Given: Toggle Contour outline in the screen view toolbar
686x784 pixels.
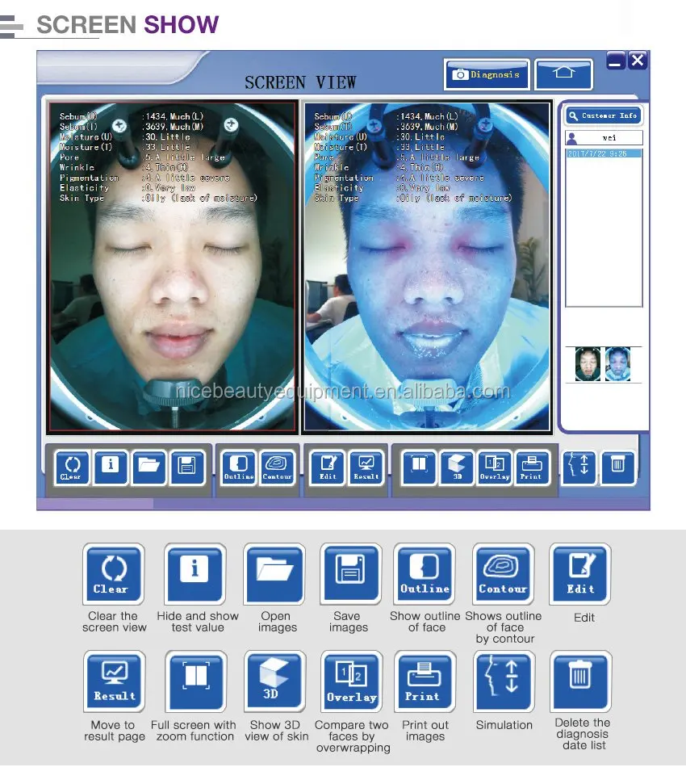Looking at the screenshot, I should (x=278, y=467).
